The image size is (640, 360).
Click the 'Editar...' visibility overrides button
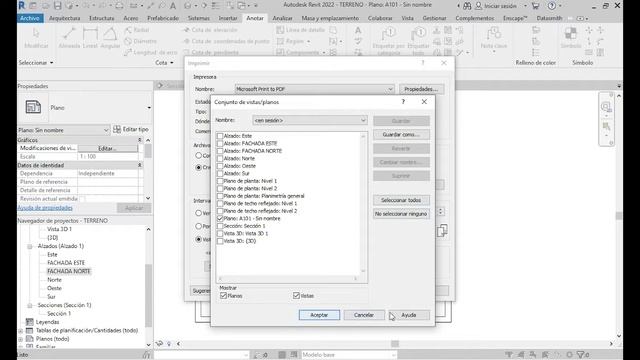108,149
